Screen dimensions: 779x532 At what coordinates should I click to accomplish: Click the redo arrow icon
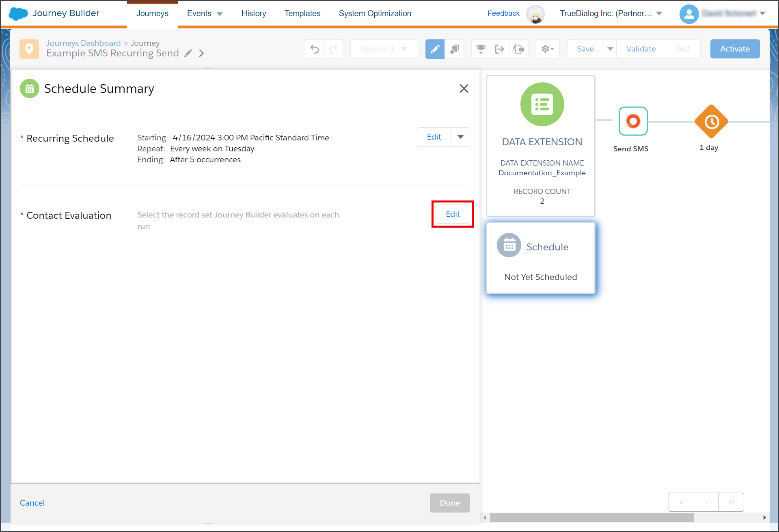(333, 49)
